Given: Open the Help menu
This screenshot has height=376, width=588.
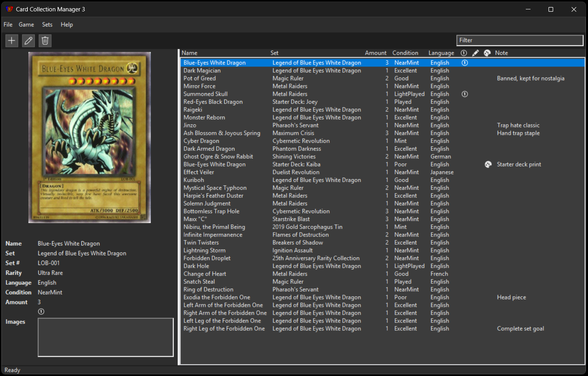Looking at the screenshot, I should tap(67, 24).
